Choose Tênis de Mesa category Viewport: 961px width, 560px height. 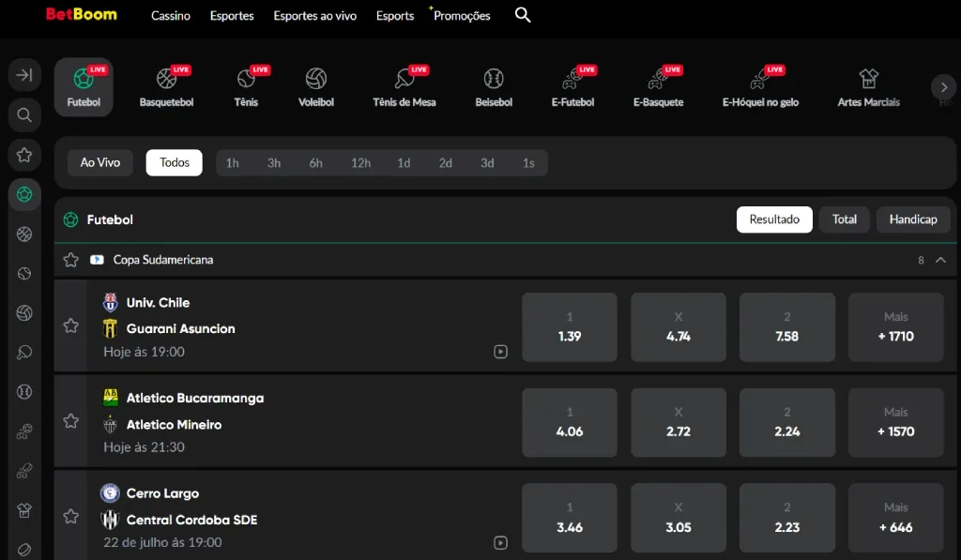tap(404, 87)
